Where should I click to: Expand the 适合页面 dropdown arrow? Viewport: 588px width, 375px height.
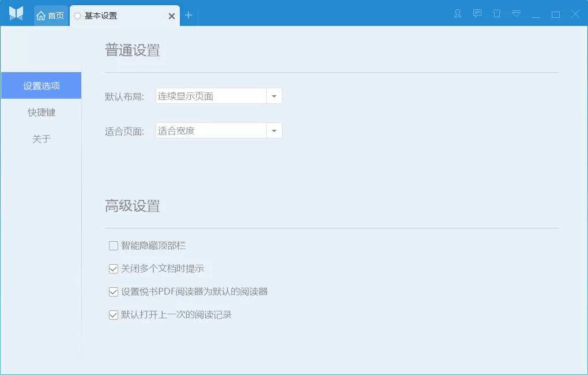tap(274, 130)
